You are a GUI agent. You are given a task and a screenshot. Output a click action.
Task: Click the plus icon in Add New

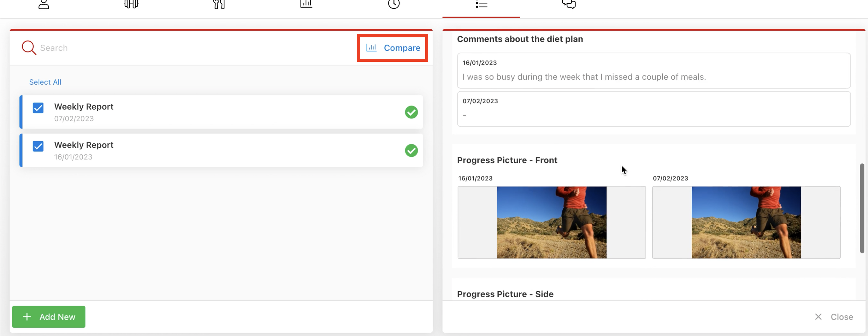27,317
